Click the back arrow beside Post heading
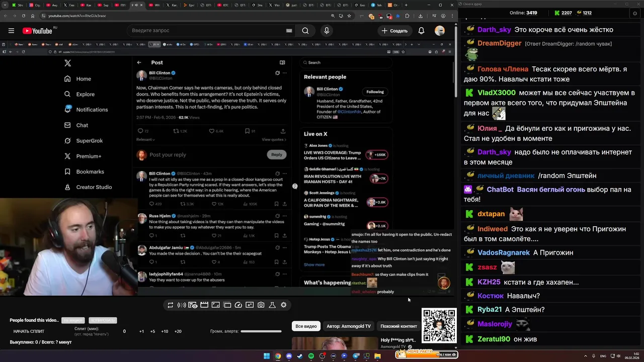The height and width of the screenshot is (362, 644). (x=139, y=62)
